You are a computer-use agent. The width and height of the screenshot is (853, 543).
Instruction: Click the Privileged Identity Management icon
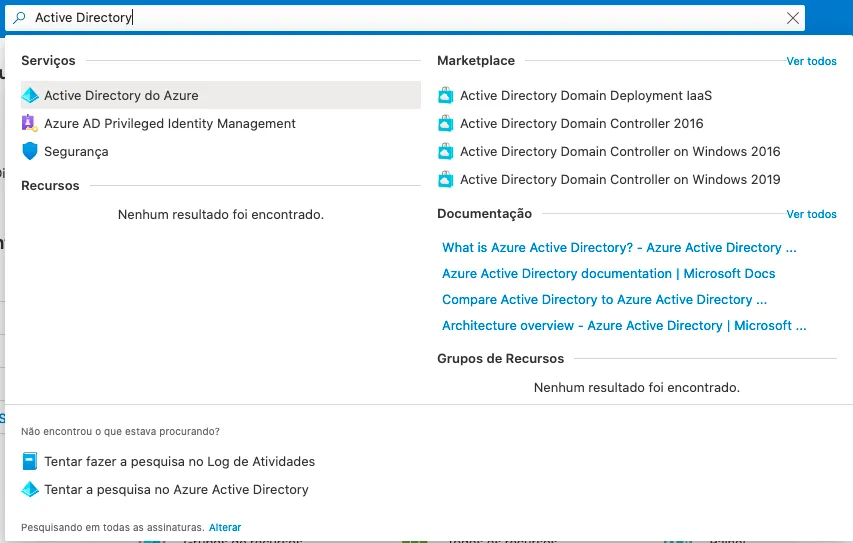click(29, 124)
